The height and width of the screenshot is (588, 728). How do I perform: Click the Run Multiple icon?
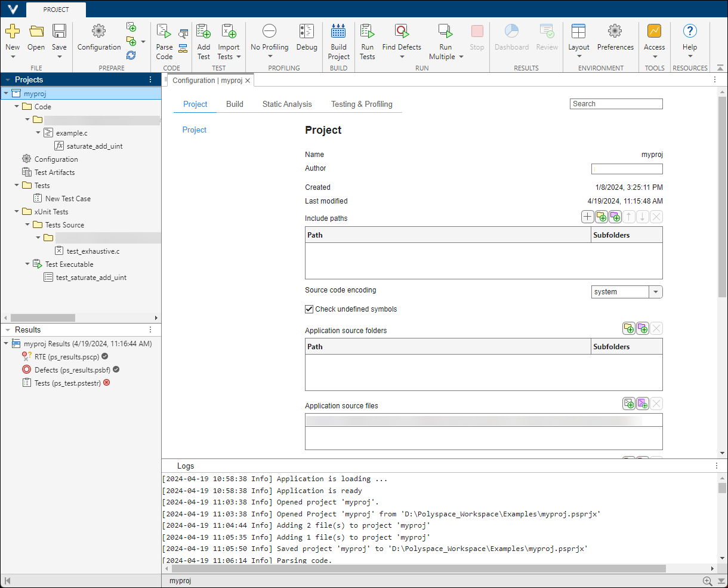pos(445,31)
